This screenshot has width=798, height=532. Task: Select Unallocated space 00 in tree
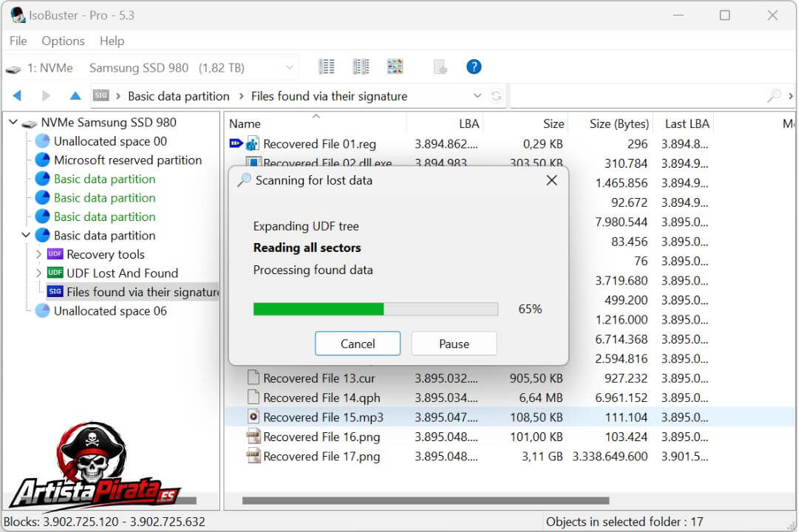tap(110, 141)
